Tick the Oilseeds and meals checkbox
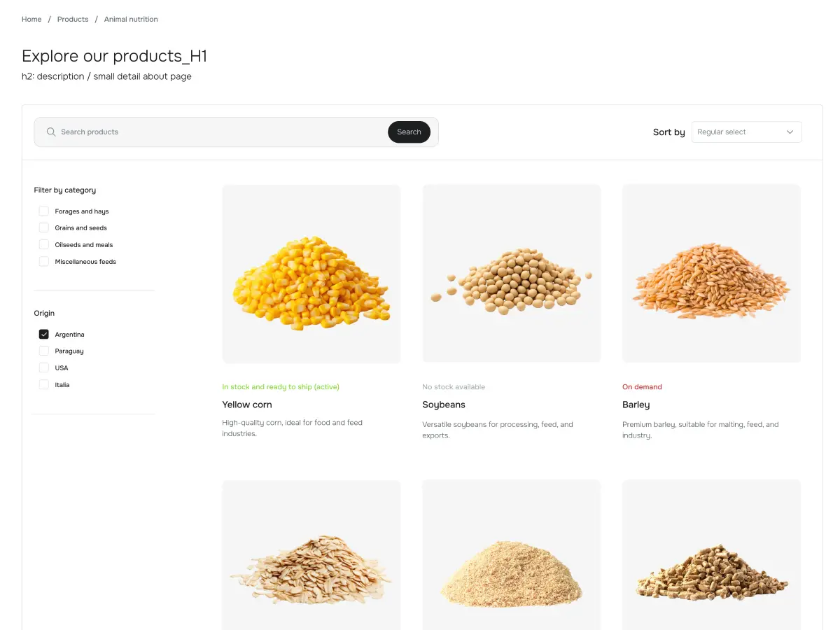Image resolution: width=840 pixels, height=630 pixels. 44,245
